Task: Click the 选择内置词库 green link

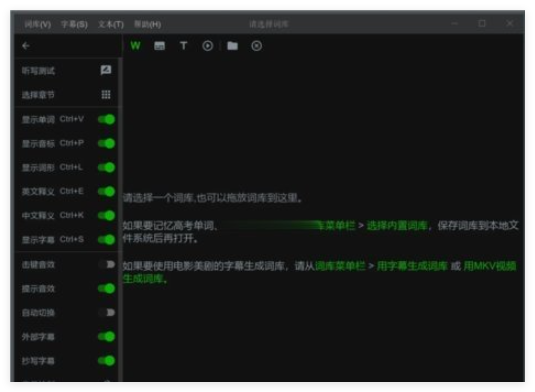Action: click(x=397, y=226)
